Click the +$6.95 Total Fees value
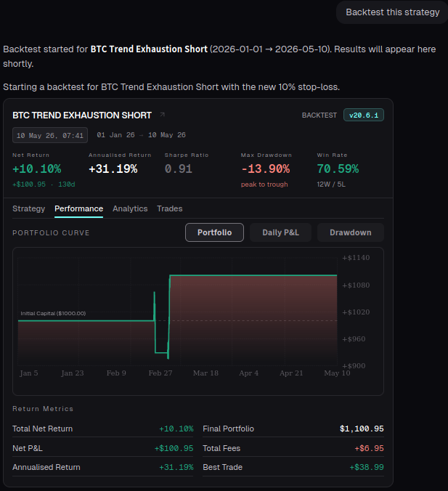 369,448
